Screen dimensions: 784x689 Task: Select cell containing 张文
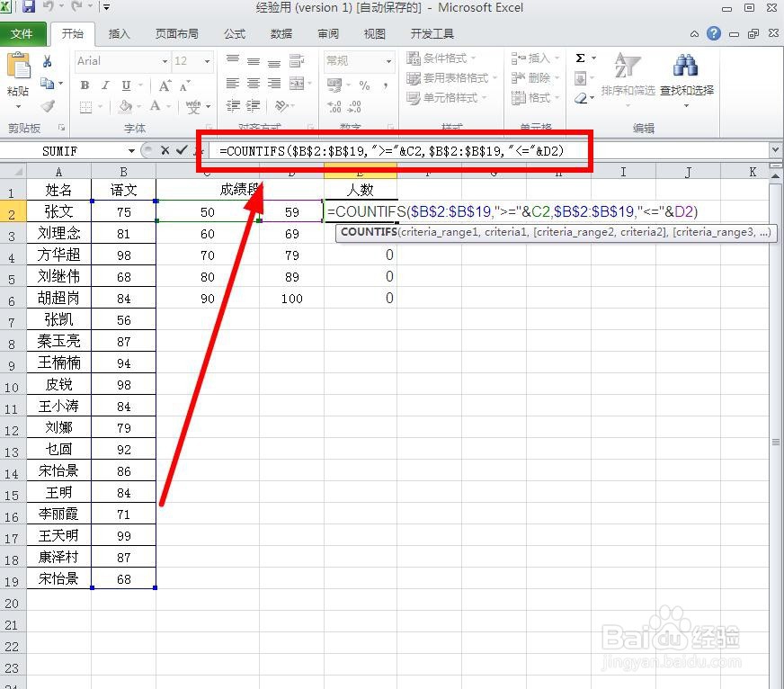pyautogui.click(x=59, y=211)
